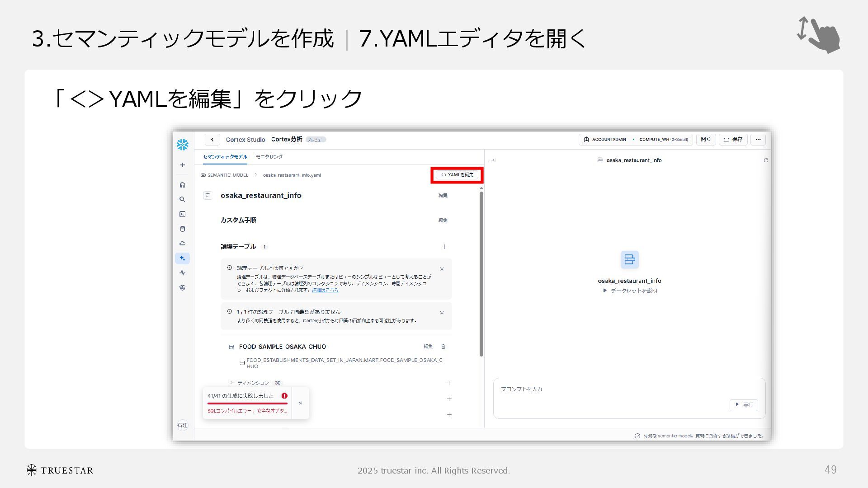Open the 詳細はこちら link
Image resolution: width=868 pixels, height=488 pixels.
click(325, 290)
